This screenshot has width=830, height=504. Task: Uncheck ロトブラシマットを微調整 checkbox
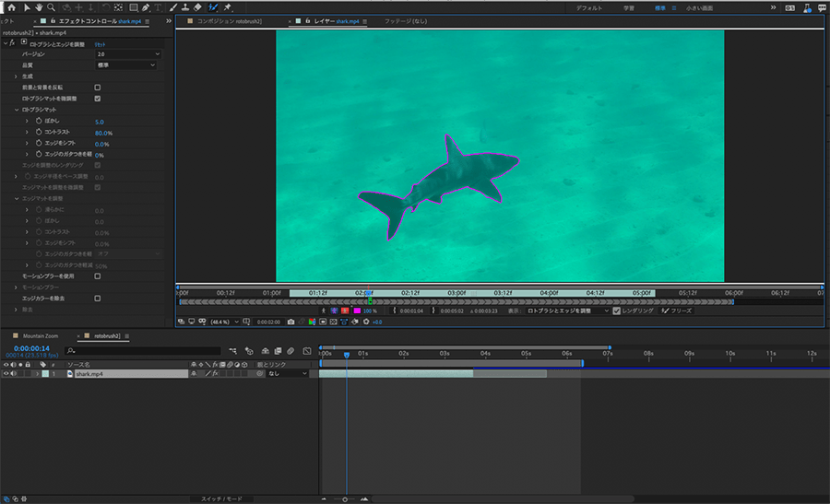point(98,99)
